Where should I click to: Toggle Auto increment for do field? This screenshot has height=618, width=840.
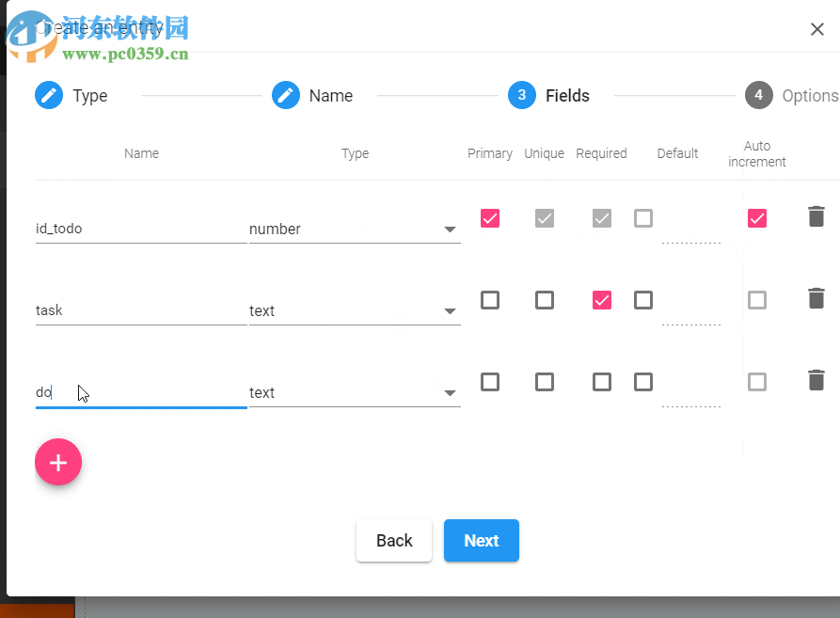point(757,382)
